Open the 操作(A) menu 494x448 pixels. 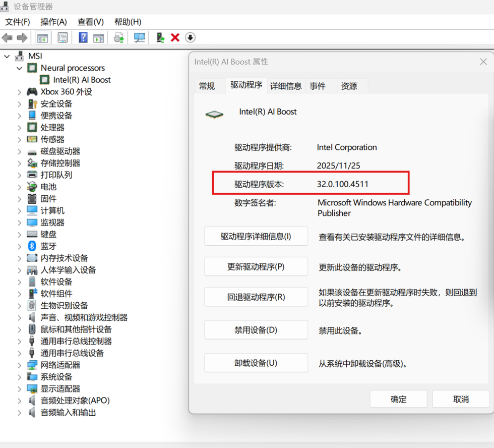(53, 22)
